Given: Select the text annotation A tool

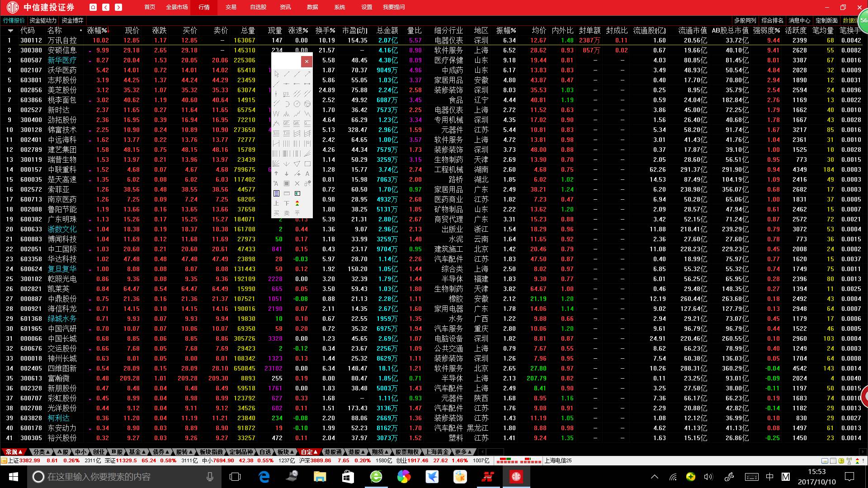Looking at the screenshot, I should [x=307, y=174].
